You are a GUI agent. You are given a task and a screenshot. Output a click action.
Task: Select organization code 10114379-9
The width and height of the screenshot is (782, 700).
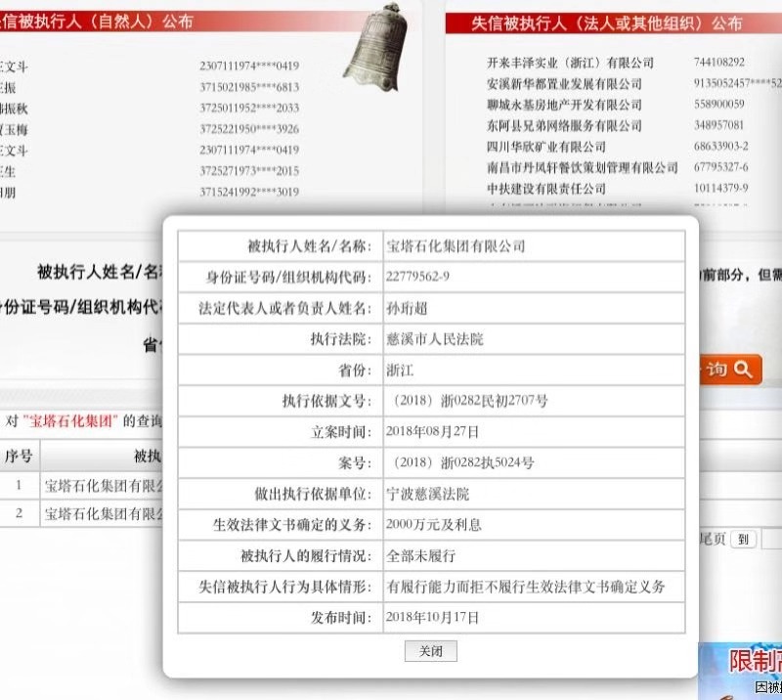pyautogui.click(x=721, y=188)
